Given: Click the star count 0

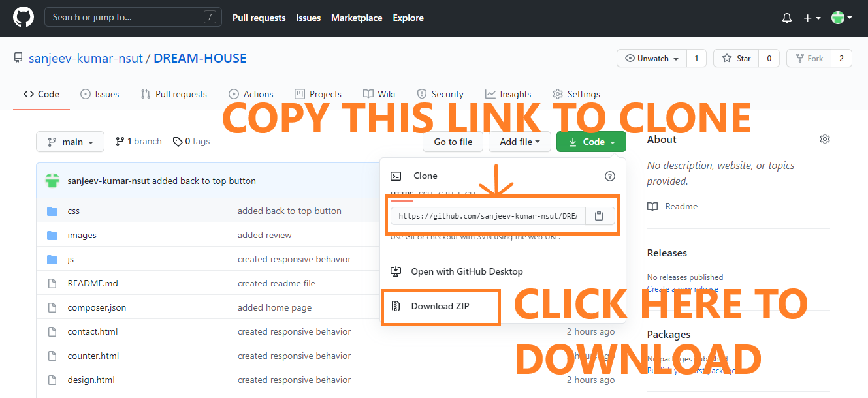Looking at the screenshot, I should pyautogui.click(x=769, y=58).
